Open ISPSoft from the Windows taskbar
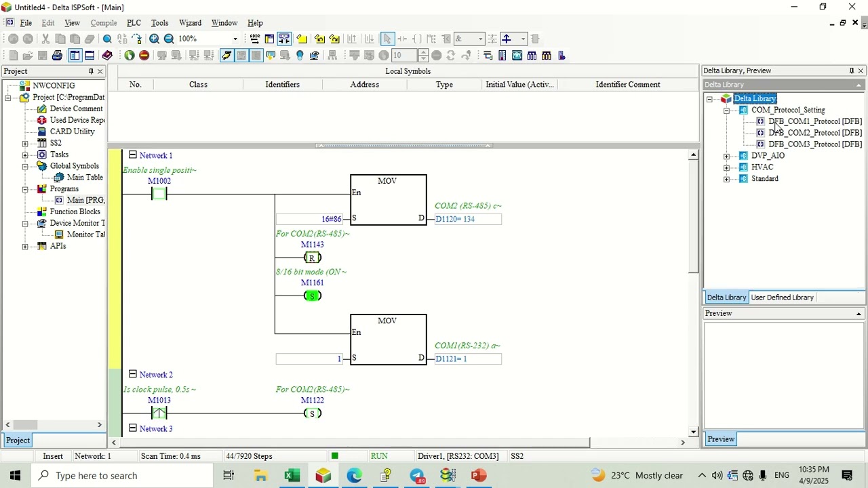Viewport: 868px width, 488px height. point(323,475)
